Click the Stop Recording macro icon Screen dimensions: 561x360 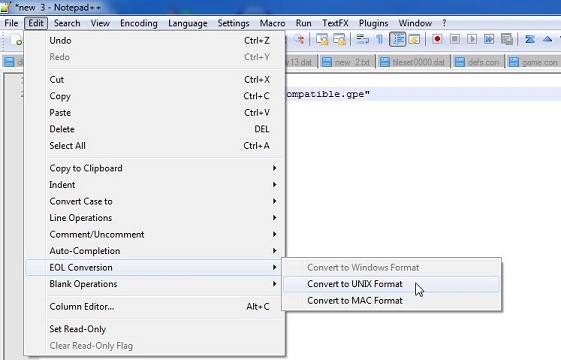pos(454,39)
